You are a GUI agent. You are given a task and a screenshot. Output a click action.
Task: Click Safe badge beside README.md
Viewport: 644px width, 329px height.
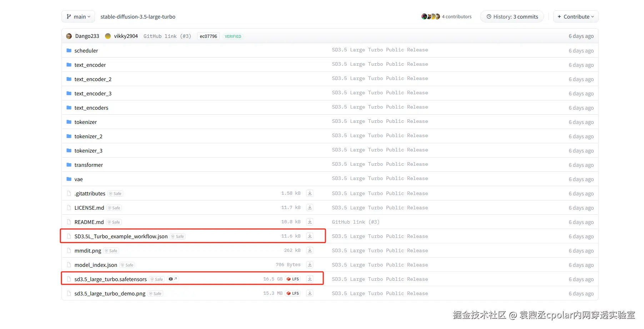(114, 222)
